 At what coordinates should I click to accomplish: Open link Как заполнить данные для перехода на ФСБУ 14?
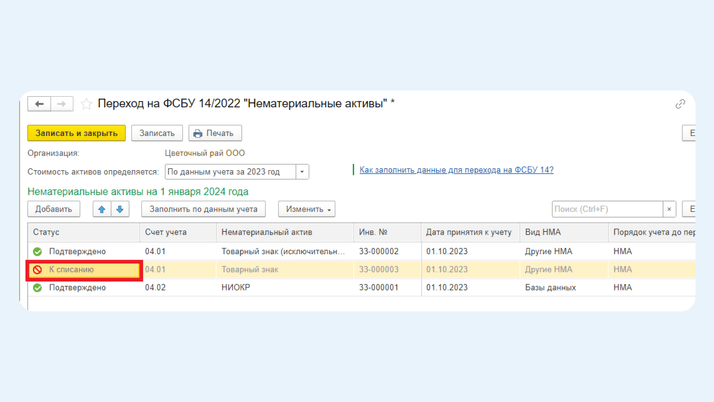pyautogui.click(x=456, y=170)
